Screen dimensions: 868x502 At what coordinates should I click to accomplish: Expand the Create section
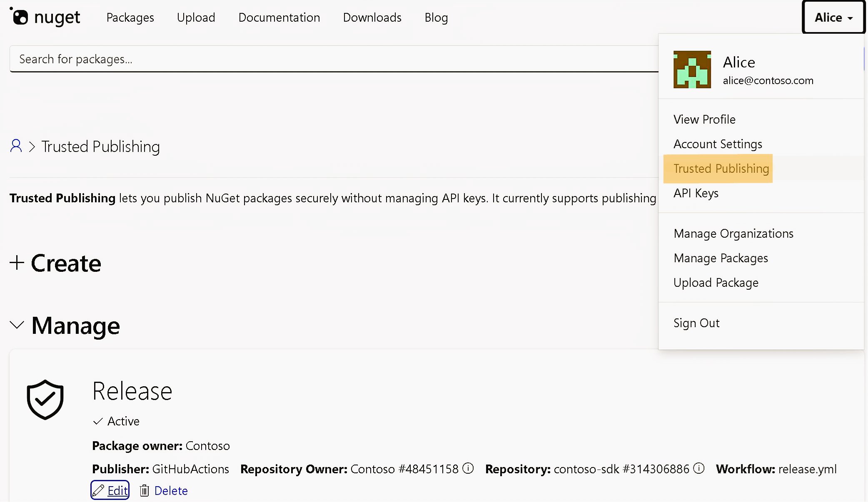(x=17, y=263)
